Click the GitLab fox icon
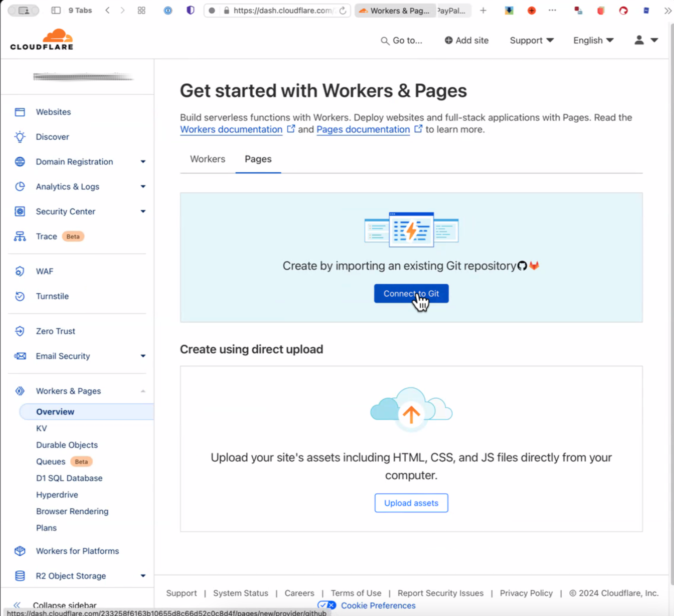The image size is (674, 616). [534, 265]
